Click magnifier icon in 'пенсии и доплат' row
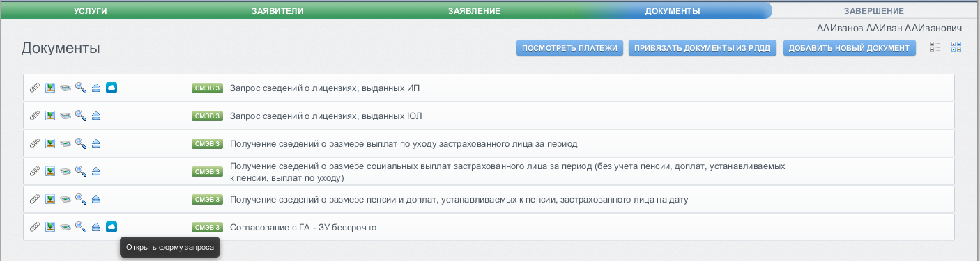980x261 pixels. 81,199
